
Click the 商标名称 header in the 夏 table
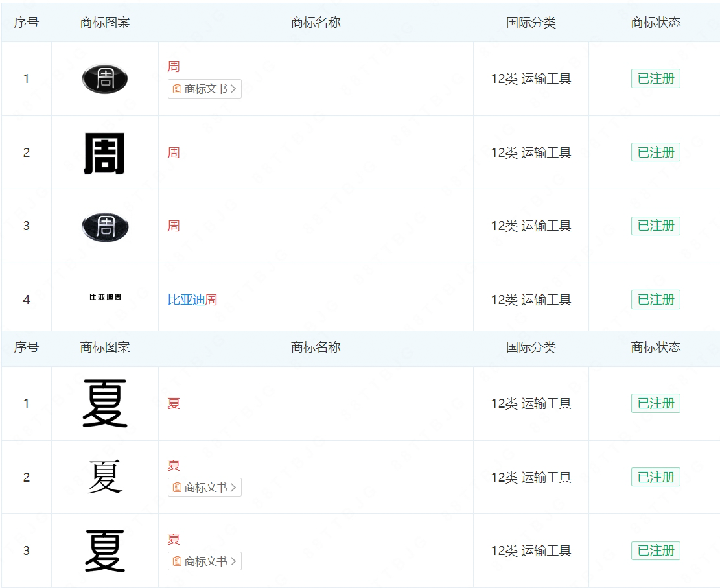[316, 347]
